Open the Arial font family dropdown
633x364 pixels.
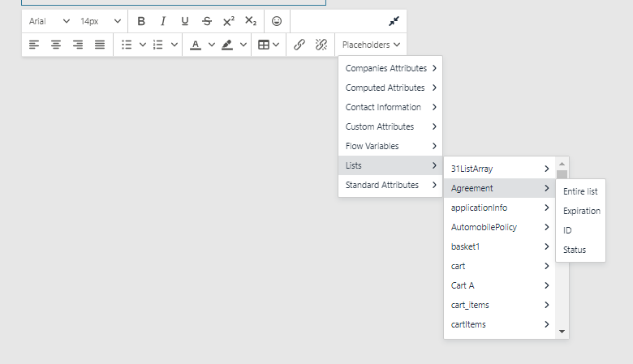pyautogui.click(x=49, y=21)
